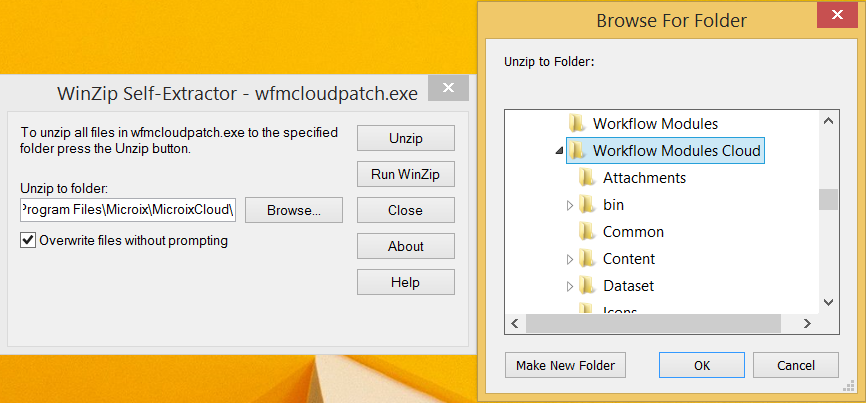Click the Run WinZip button
The width and height of the screenshot is (866, 403).
405,174
